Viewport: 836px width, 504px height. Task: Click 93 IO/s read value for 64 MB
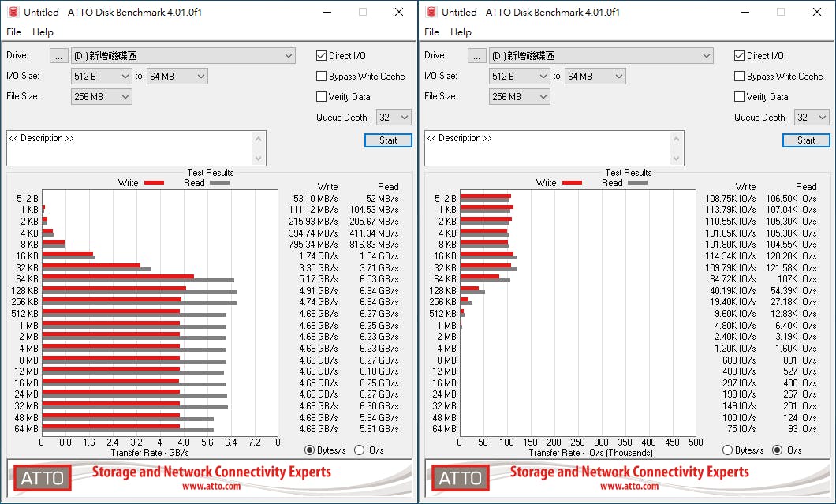[x=802, y=429]
